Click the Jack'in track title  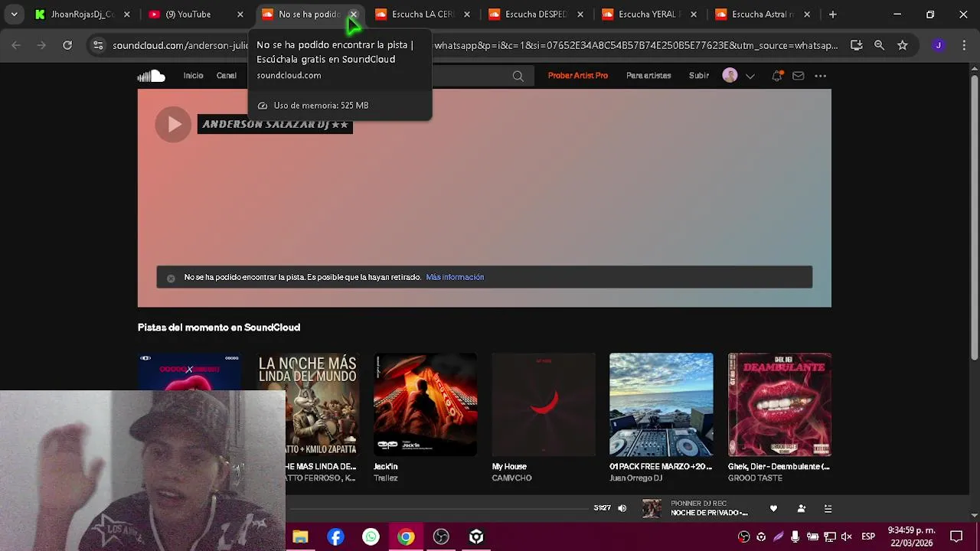click(386, 466)
